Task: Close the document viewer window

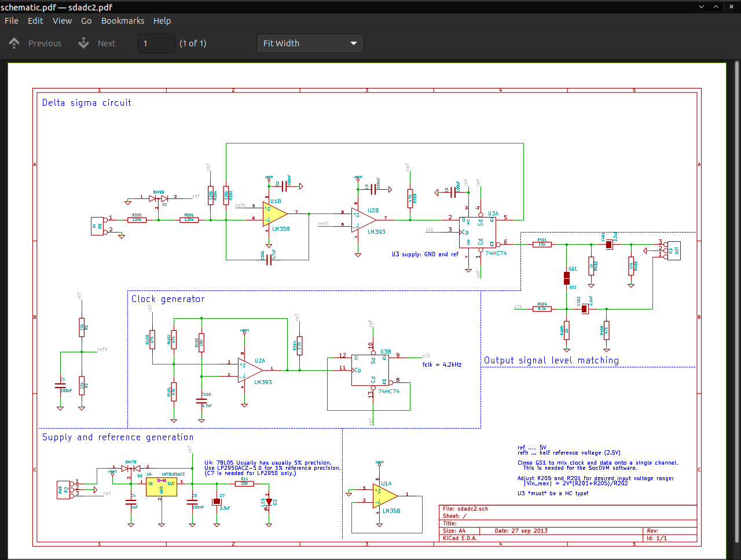Action: pos(731,7)
